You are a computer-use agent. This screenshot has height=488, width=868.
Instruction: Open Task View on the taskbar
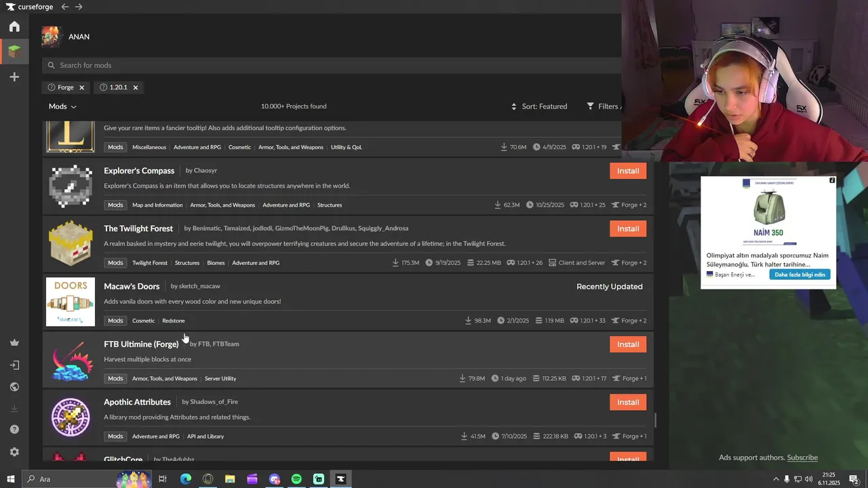pos(163,479)
